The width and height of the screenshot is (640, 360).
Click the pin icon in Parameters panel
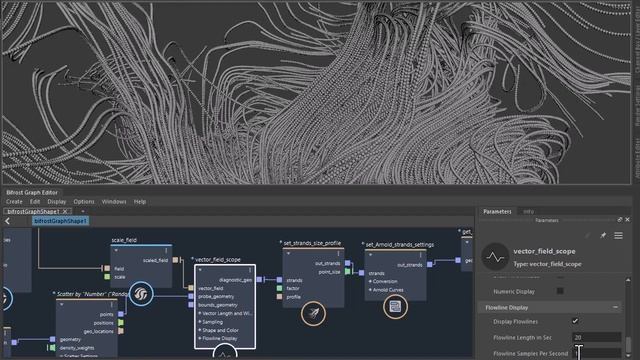pyautogui.click(x=603, y=236)
